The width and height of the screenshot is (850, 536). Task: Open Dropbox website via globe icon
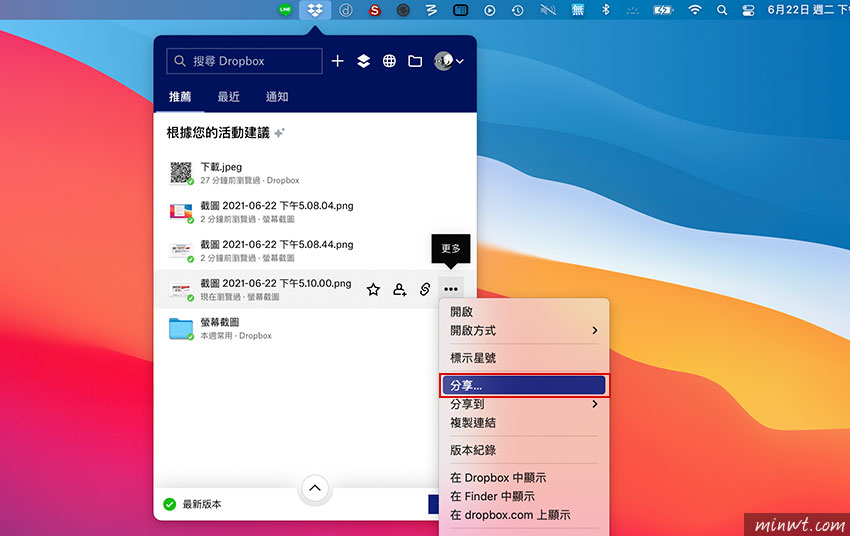tap(389, 61)
